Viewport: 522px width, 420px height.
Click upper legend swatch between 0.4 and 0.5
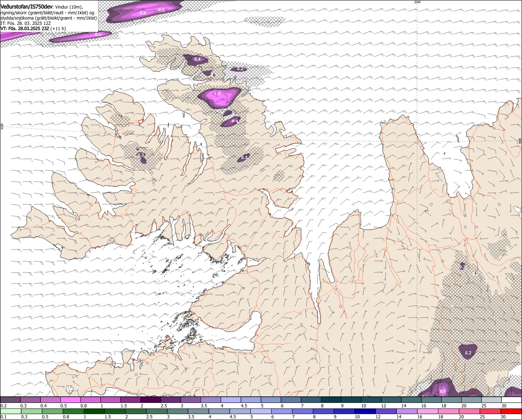click(x=50, y=400)
